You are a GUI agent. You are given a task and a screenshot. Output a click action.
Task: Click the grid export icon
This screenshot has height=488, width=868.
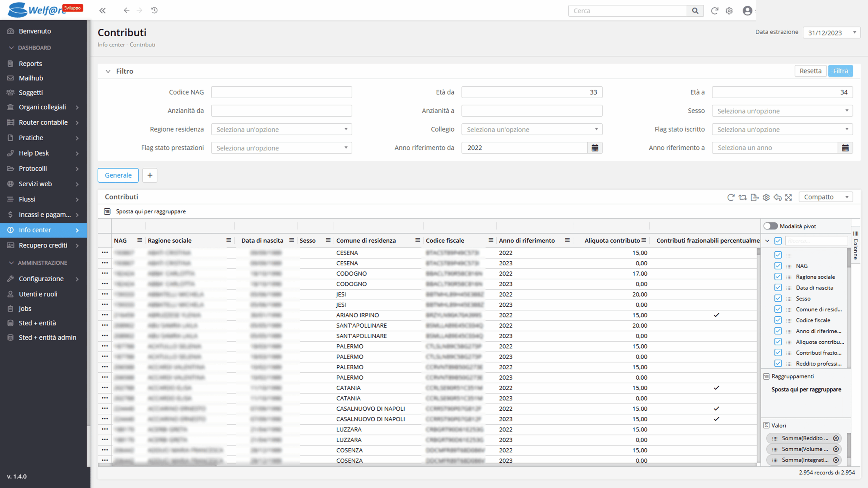754,197
